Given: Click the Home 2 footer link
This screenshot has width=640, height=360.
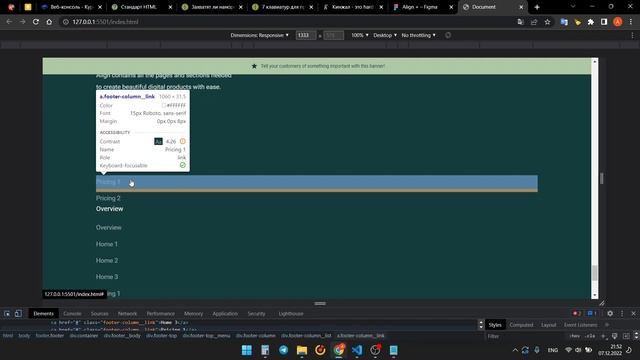Looking at the screenshot, I should coord(107,260).
